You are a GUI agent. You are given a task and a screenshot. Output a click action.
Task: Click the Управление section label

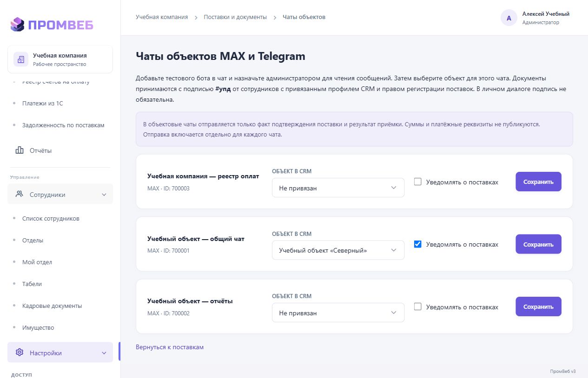(25, 177)
